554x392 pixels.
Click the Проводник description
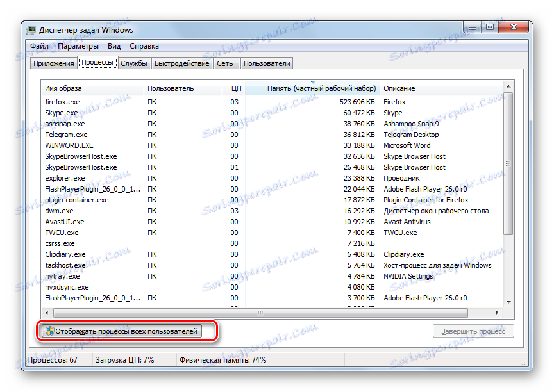click(x=402, y=178)
